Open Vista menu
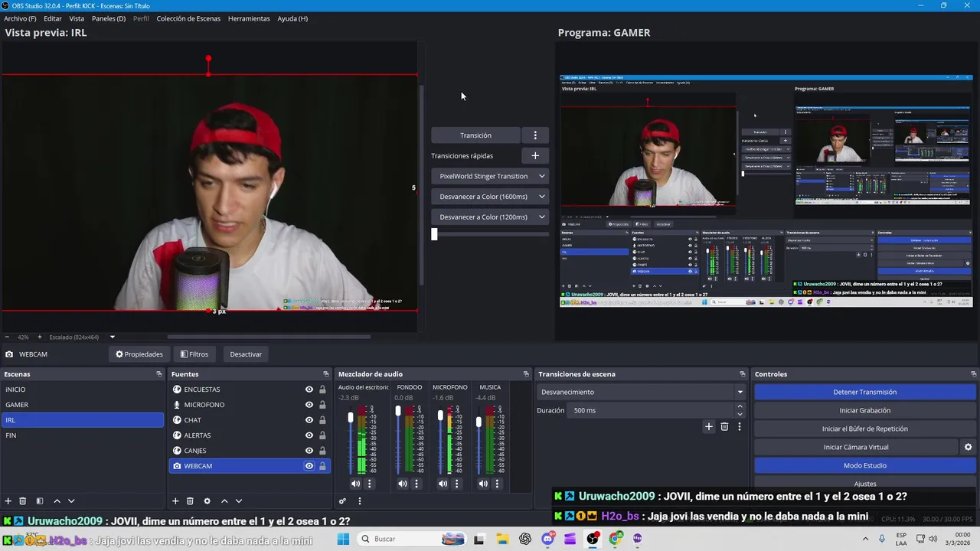Image resolution: width=980 pixels, height=551 pixels. pyautogui.click(x=77, y=18)
